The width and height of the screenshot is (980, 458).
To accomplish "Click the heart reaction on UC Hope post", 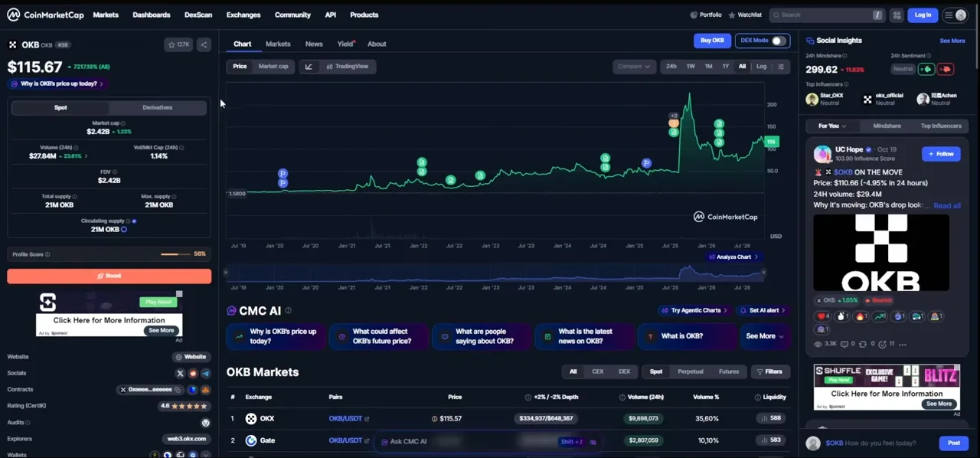I will [823, 316].
